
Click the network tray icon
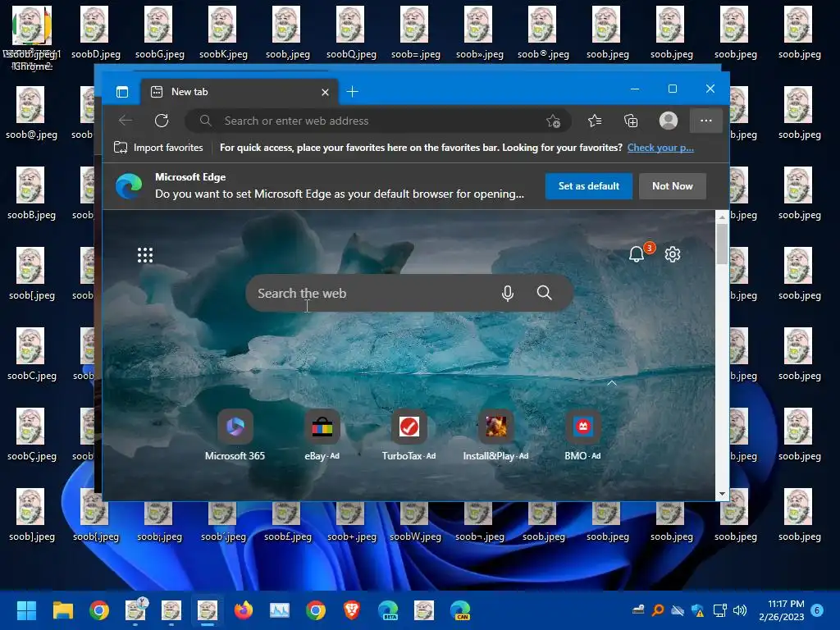pyautogui.click(x=719, y=610)
